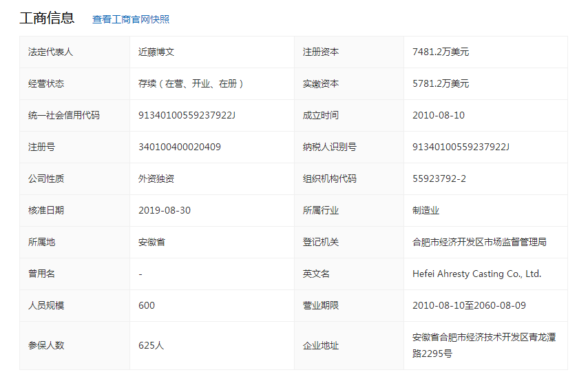Screen dimensions: 588x379
Task: Click taxpayer ID value beside 纳税人识别号
Action: pyautogui.click(x=461, y=147)
